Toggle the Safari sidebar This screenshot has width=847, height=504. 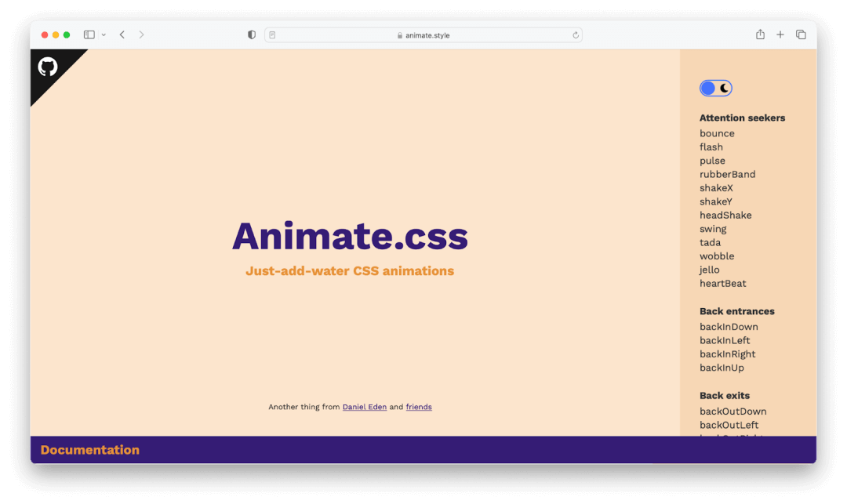point(89,34)
